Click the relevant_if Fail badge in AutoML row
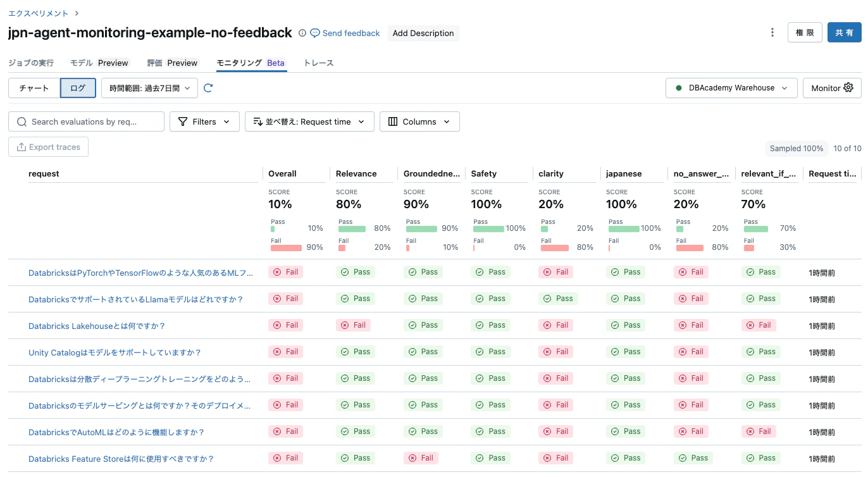The height and width of the screenshot is (477, 868). coord(759,431)
